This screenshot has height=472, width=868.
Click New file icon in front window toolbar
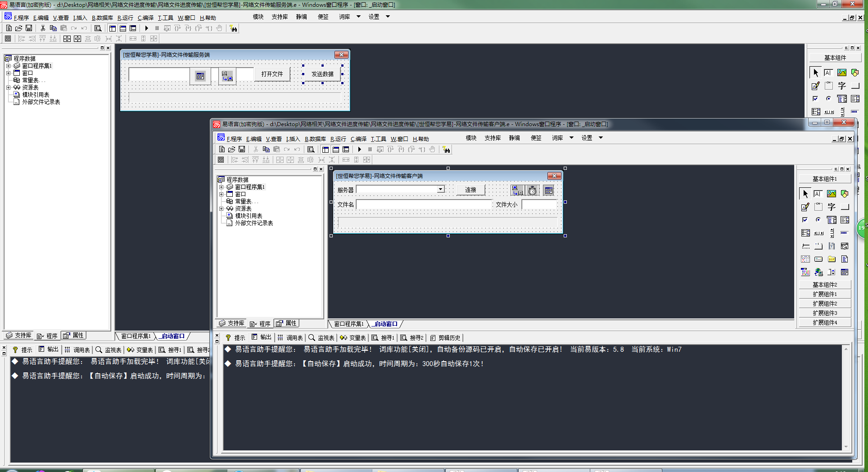[x=222, y=149]
